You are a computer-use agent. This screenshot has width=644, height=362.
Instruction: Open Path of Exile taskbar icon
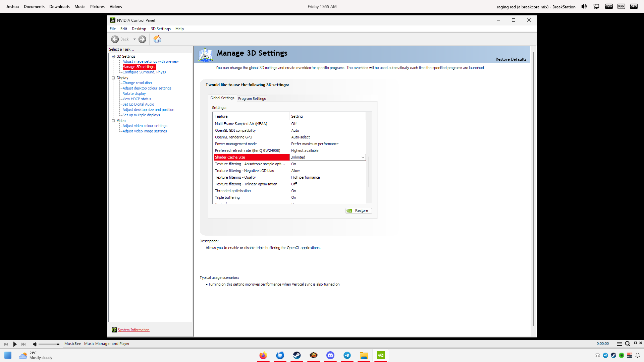(x=314, y=355)
